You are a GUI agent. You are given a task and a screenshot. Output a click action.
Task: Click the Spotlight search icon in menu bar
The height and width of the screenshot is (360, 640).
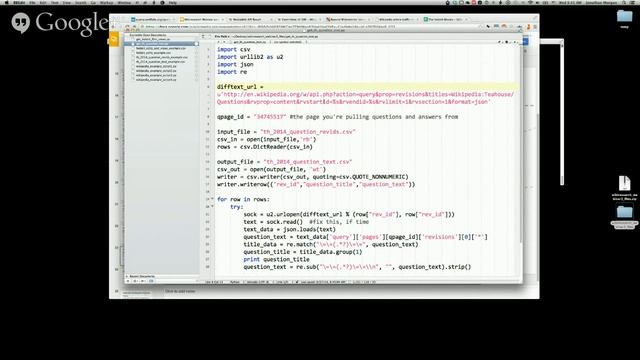[x=624, y=2]
